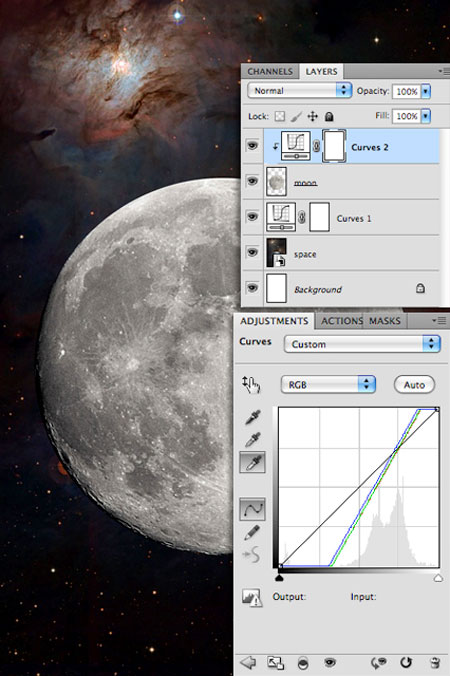Image resolution: width=450 pixels, height=676 pixels.
Task: Hide the moon layer
Action: pyautogui.click(x=253, y=181)
